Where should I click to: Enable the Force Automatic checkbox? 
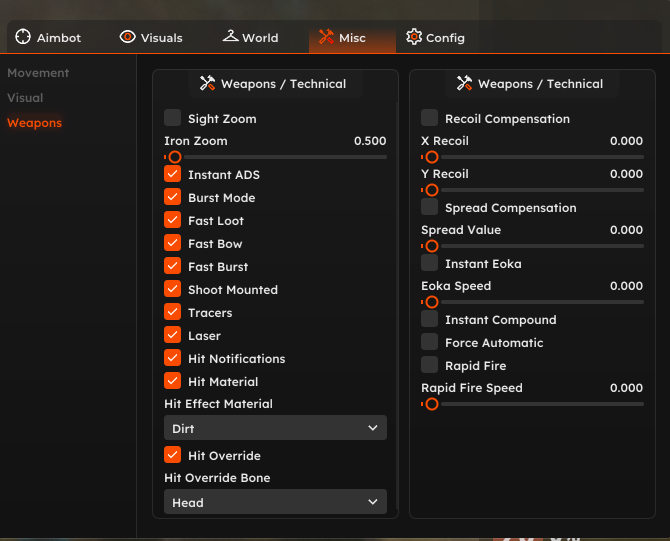pos(429,342)
